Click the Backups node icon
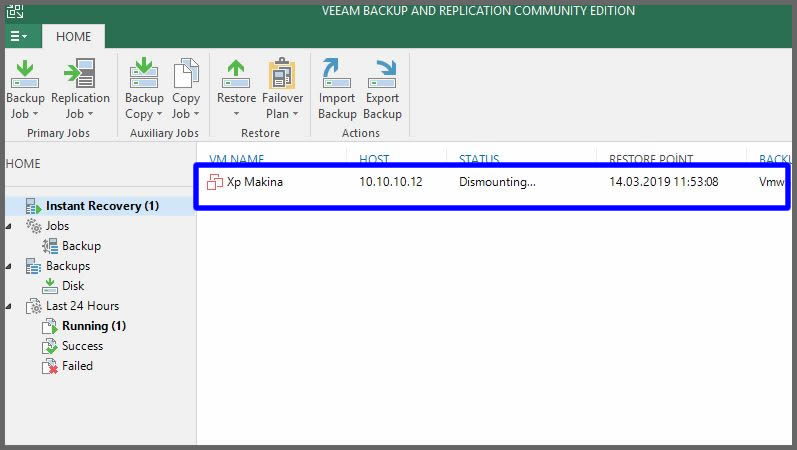797x450 pixels. [33, 266]
